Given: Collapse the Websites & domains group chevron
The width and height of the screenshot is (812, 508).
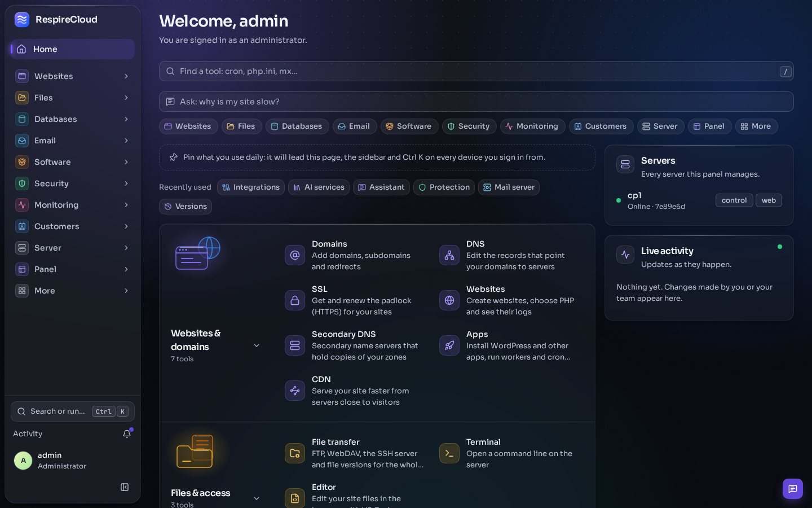Looking at the screenshot, I should click(x=257, y=345).
